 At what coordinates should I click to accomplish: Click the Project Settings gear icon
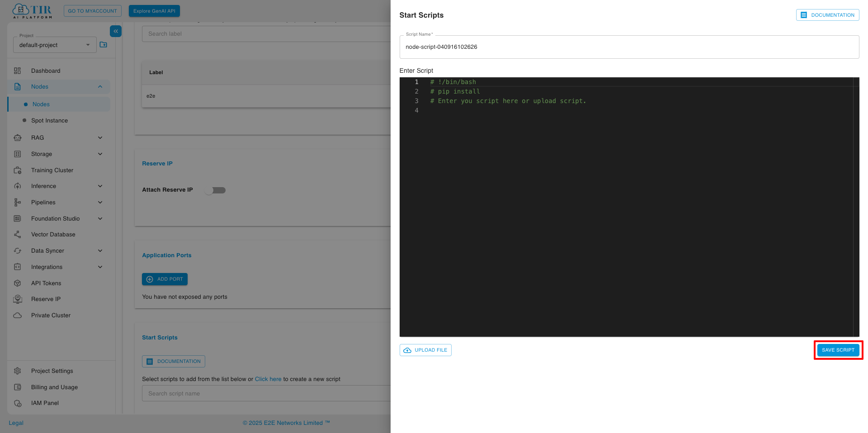pos(18,371)
